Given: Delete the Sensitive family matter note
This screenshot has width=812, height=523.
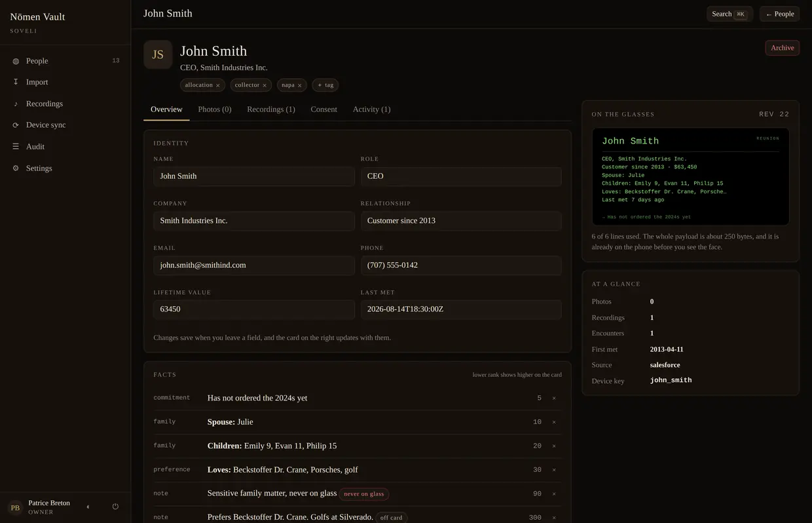Looking at the screenshot, I should (x=554, y=494).
